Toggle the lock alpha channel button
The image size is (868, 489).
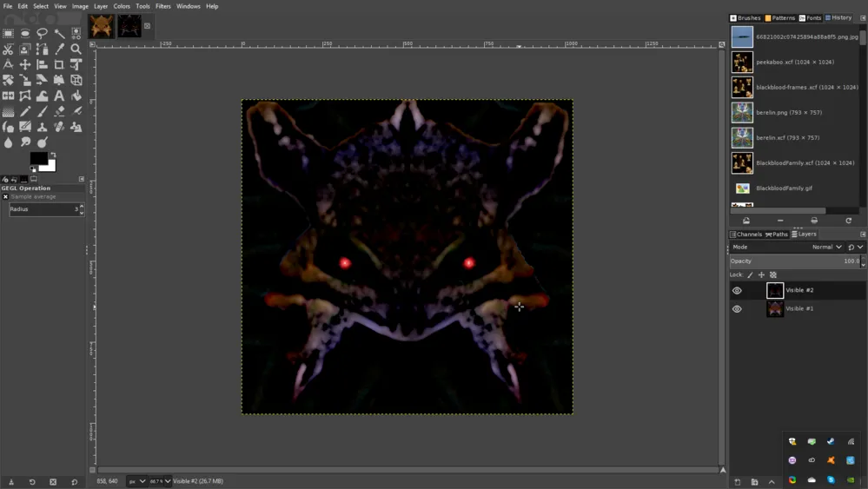point(773,275)
